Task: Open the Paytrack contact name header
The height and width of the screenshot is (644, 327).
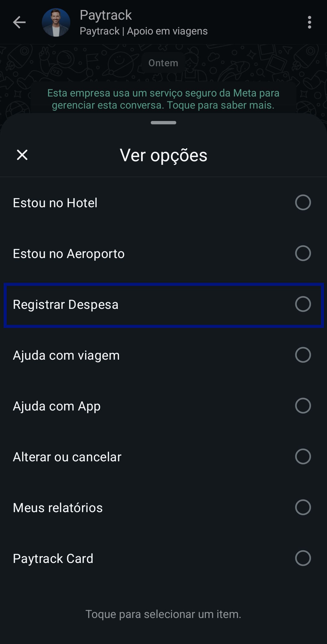Action: click(106, 15)
